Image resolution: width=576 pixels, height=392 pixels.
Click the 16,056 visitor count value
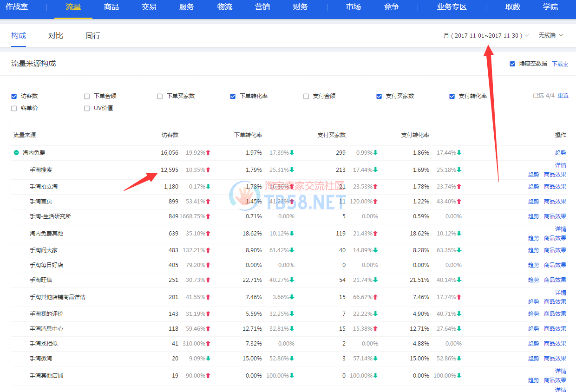click(x=170, y=153)
